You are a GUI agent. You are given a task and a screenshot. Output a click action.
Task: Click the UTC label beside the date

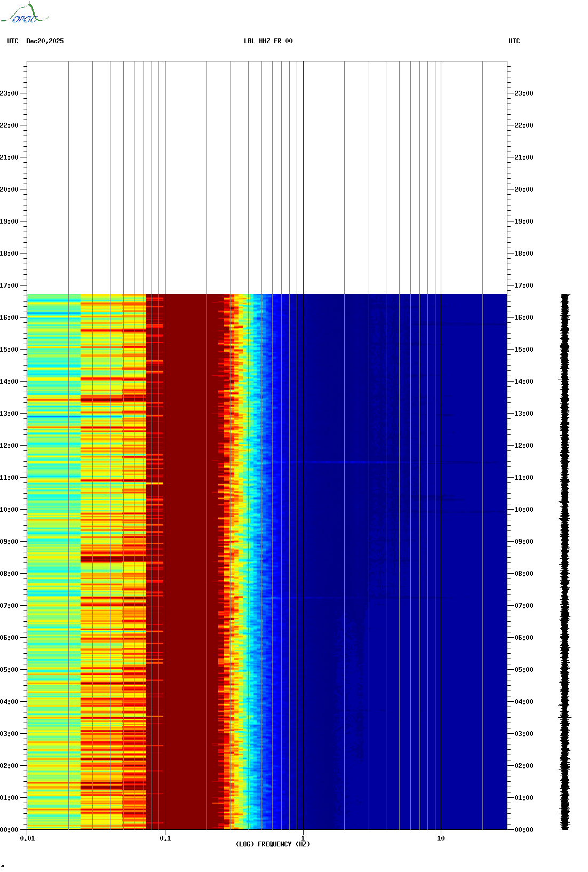pyautogui.click(x=13, y=41)
